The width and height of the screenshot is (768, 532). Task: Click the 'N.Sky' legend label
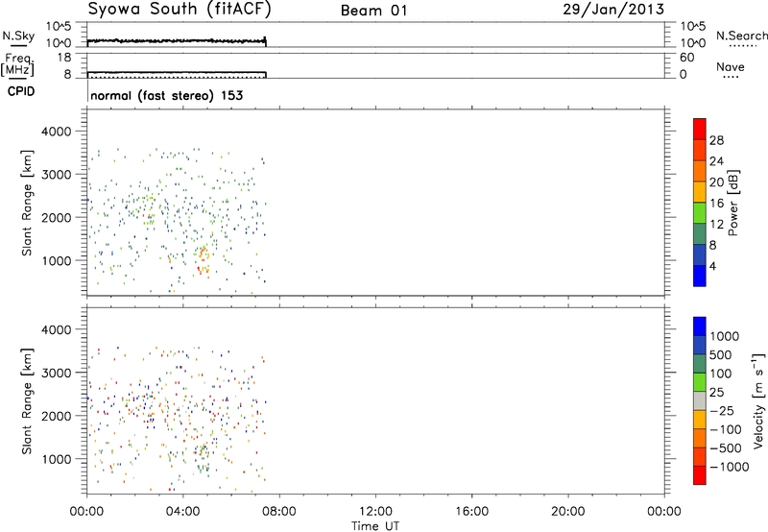[18, 36]
